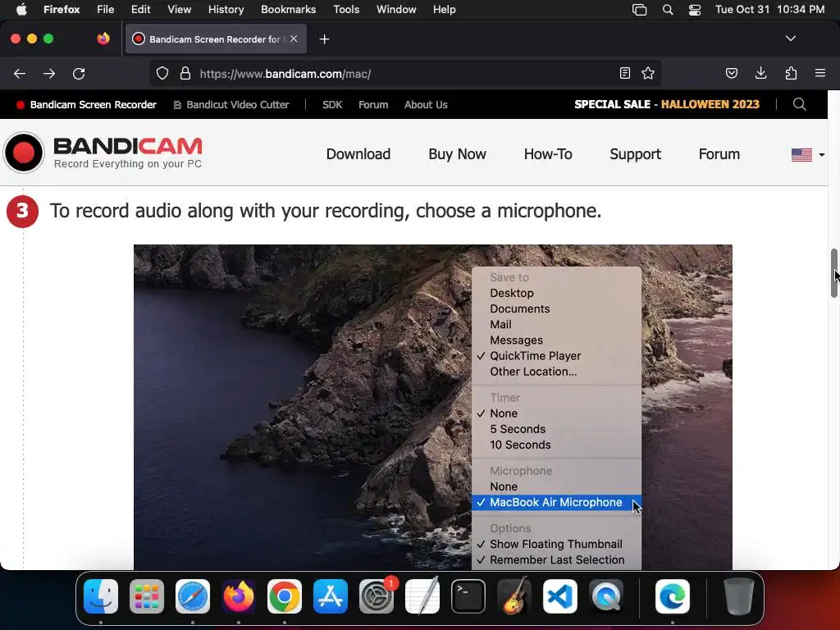This screenshot has width=840, height=630.
Task: Reload the Bandicam page
Action: (x=79, y=73)
